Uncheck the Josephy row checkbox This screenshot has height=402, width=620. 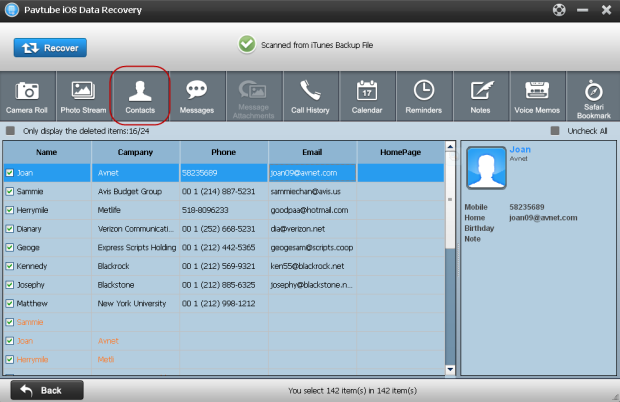point(10,285)
